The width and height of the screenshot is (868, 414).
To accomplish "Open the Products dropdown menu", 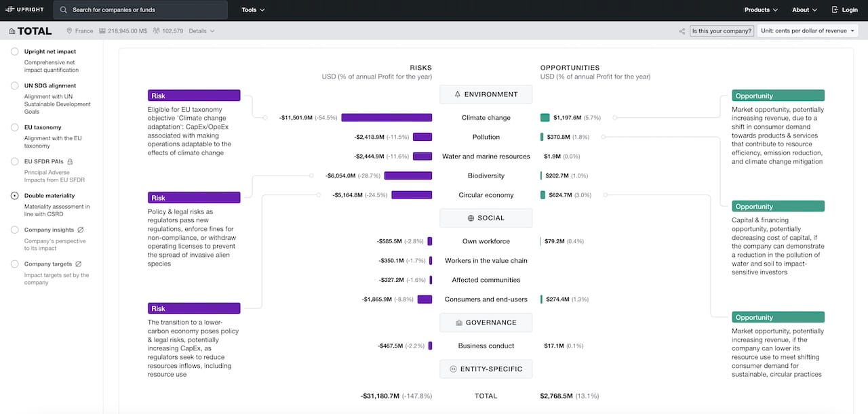I will (760, 9).
